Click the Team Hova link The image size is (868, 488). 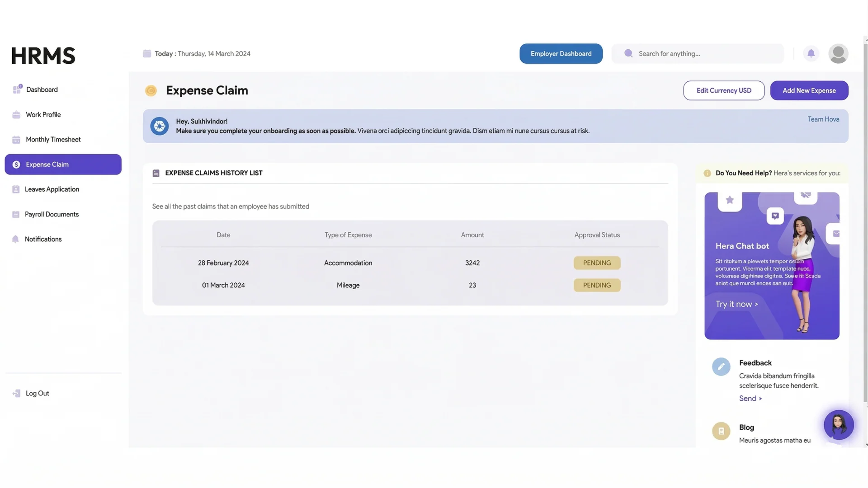point(823,119)
